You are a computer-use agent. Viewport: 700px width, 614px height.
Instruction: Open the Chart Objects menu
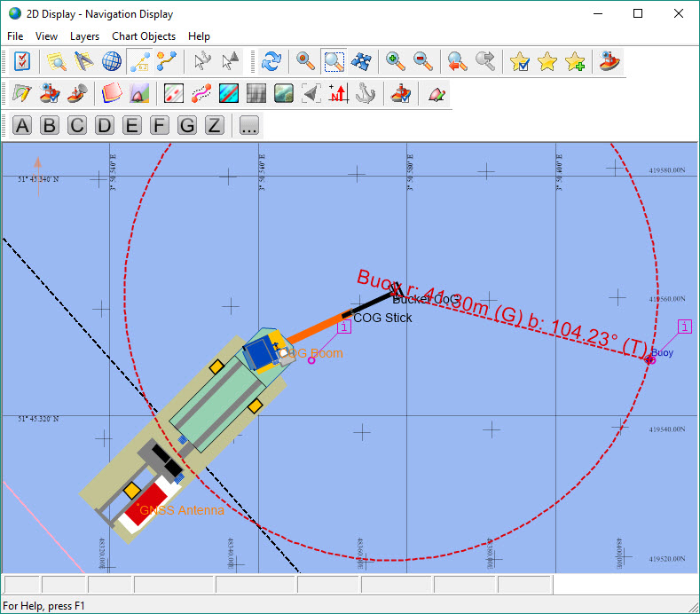[144, 36]
